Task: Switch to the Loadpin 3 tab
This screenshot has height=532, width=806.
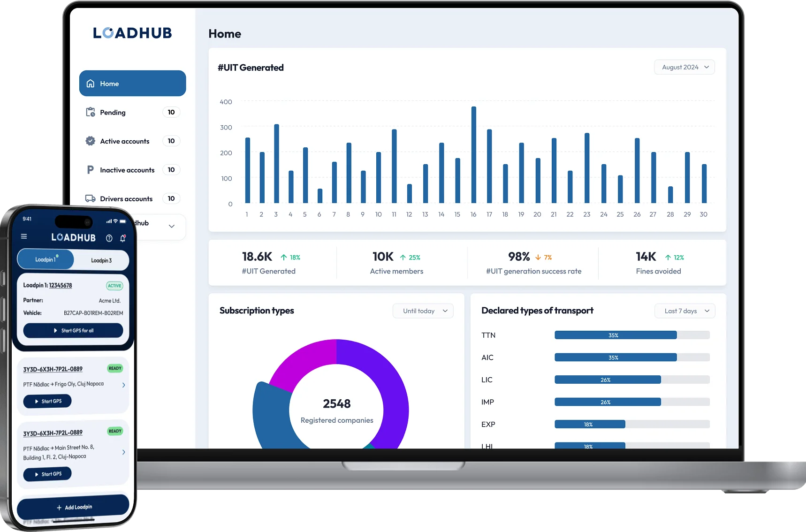Action: pyautogui.click(x=101, y=260)
